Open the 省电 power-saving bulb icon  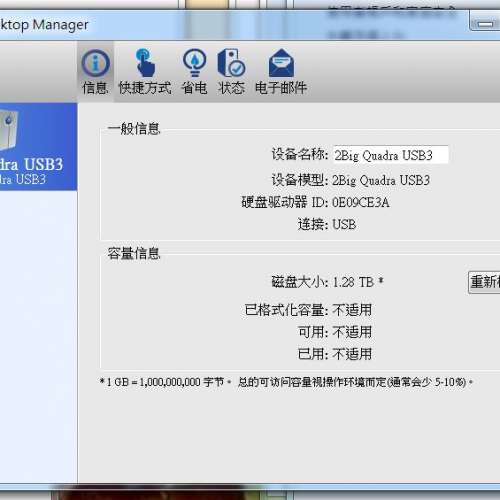click(194, 63)
